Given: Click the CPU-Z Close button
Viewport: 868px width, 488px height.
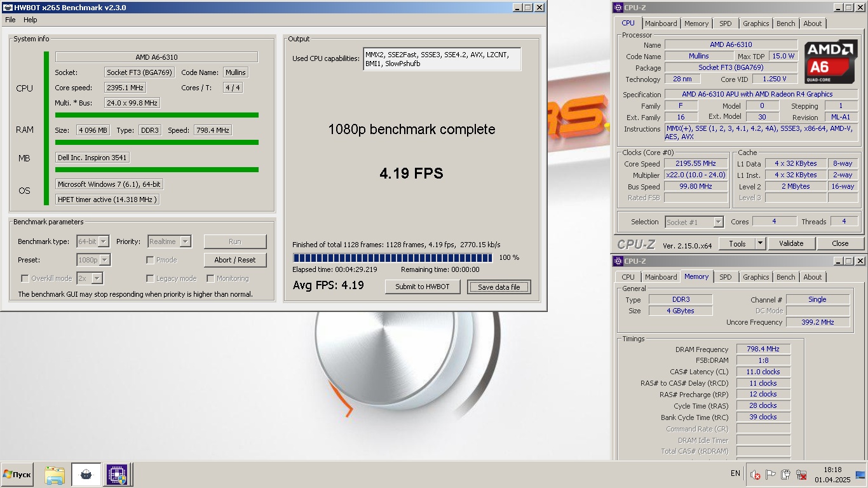Looking at the screenshot, I should pos(840,243).
